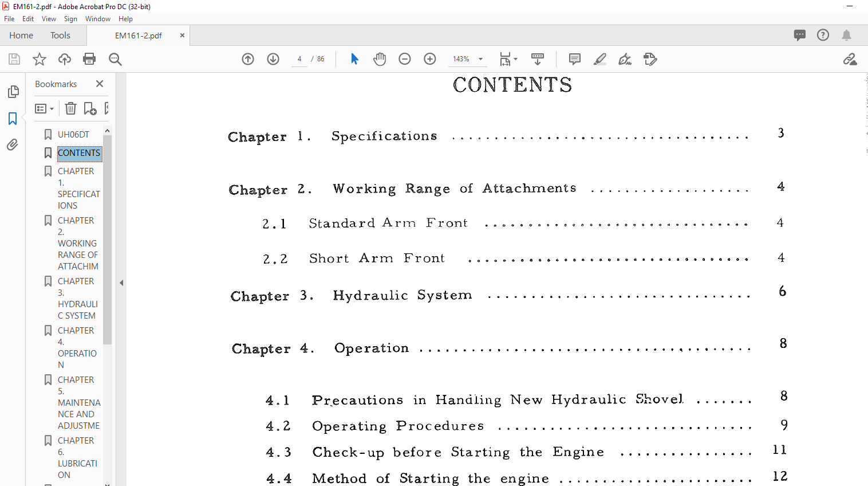The height and width of the screenshot is (486, 868).
Task: Share a link to the file
Action: [x=850, y=59]
